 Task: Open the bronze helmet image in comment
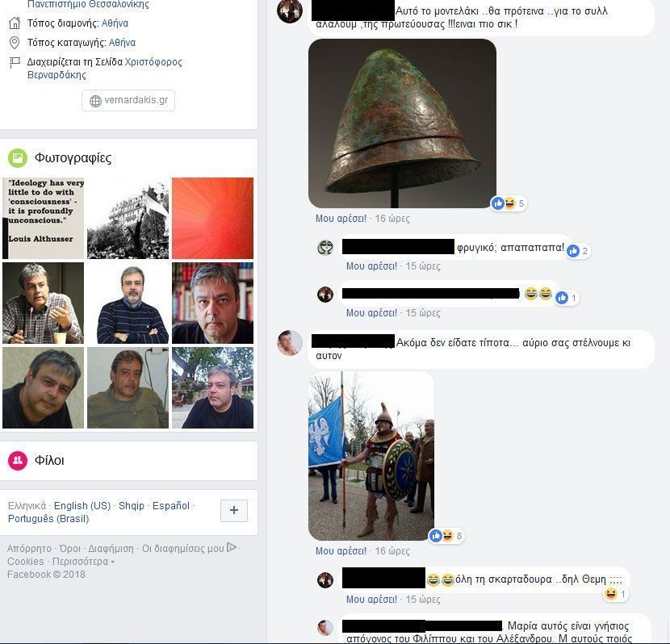(x=402, y=123)
